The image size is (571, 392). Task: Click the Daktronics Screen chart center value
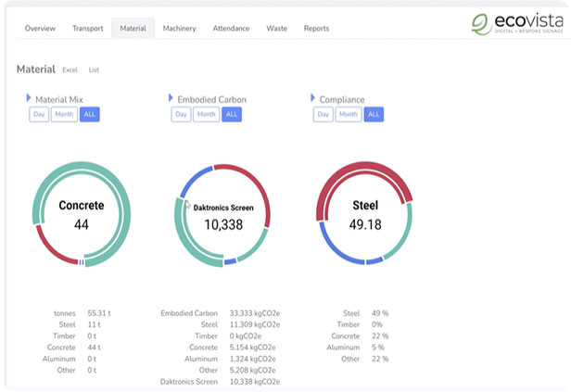[222, 224]
